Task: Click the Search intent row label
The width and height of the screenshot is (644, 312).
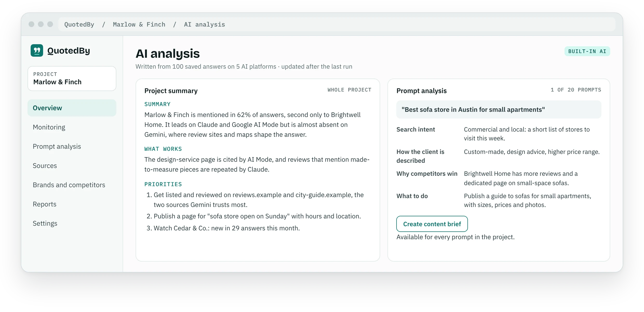Action: pyautogui.click(x=415, y=129)
